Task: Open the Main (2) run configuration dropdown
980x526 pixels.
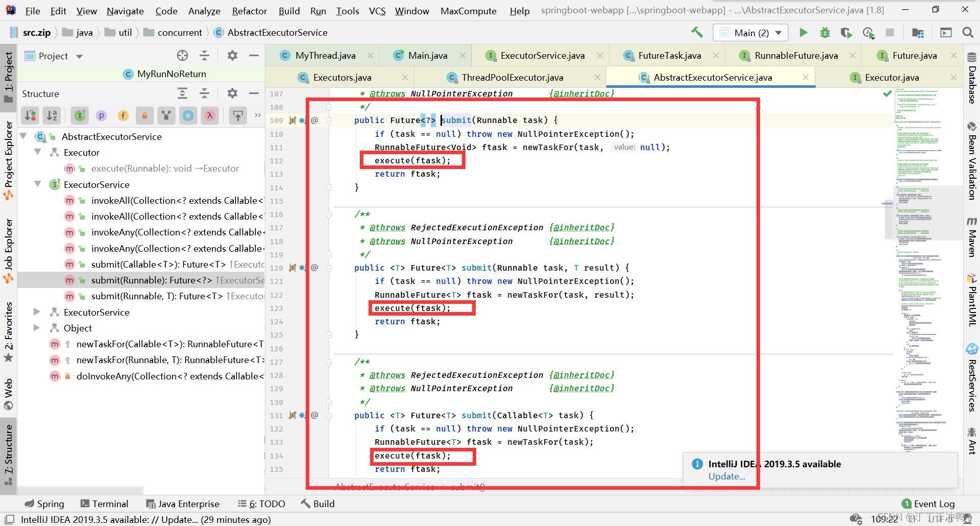Action: pyautogui.click(x=750, y=33)
